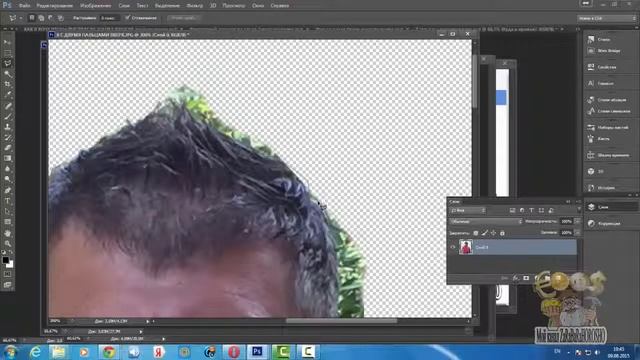The height and width of the screenshot is (360, 640).
Task: Toggle Quick Mask mode button
Action: [x=7, y=274]
